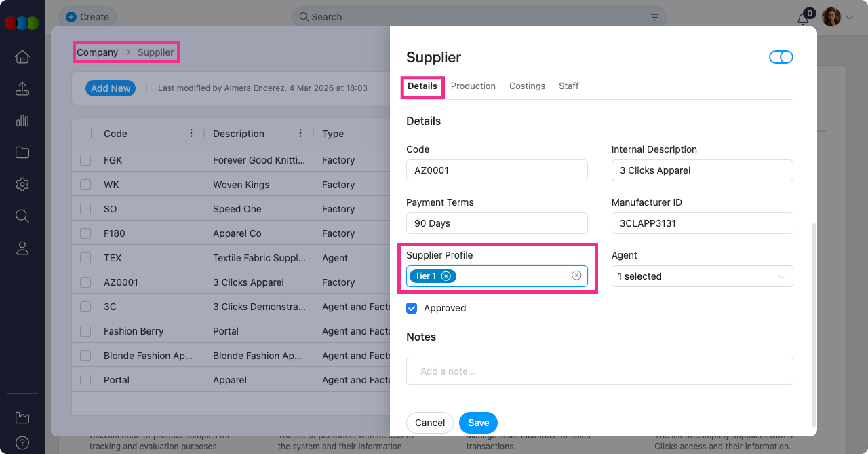Open the folder icon in sidebar
868x454 pixels.
(x=22, y=153)
